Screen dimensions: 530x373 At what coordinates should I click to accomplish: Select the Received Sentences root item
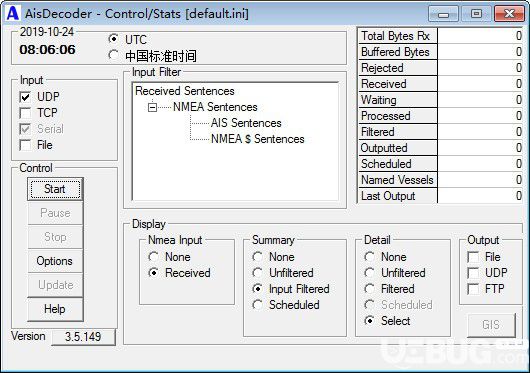coord(185,91)
